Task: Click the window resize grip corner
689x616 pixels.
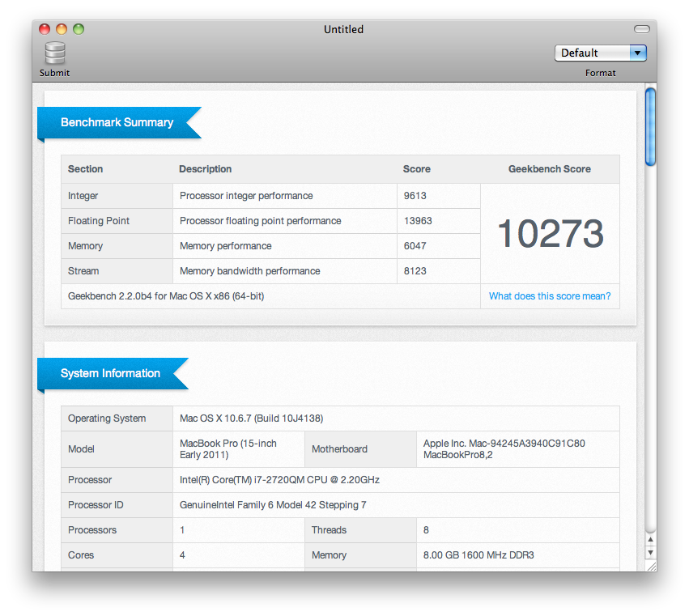Action: [651, 567]
